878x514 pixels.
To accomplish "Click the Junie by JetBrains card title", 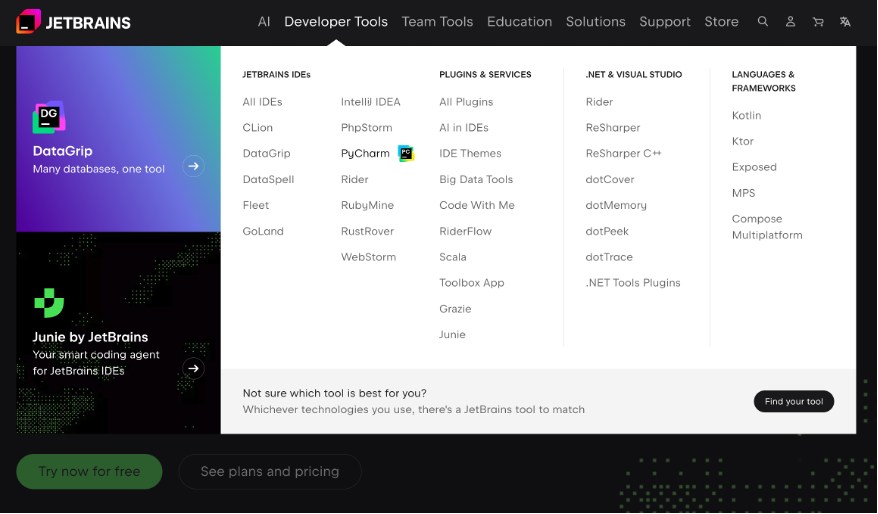I will click(90, 337).
